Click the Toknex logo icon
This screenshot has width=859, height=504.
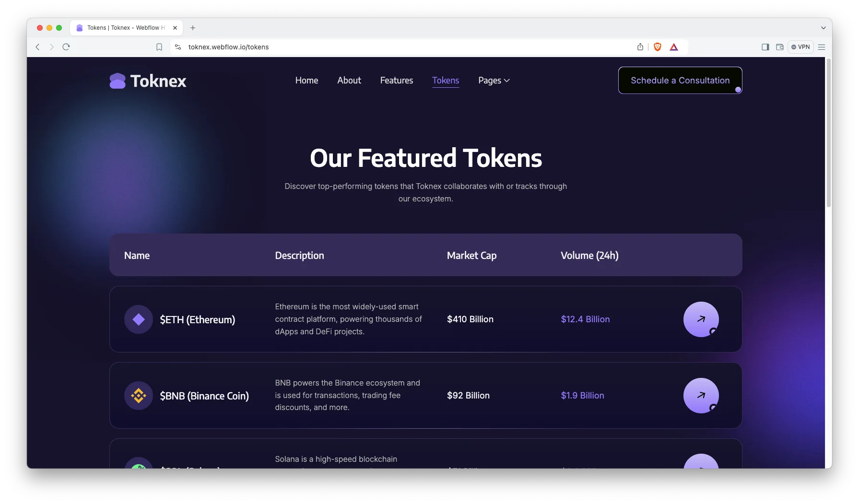coord(118,81)
